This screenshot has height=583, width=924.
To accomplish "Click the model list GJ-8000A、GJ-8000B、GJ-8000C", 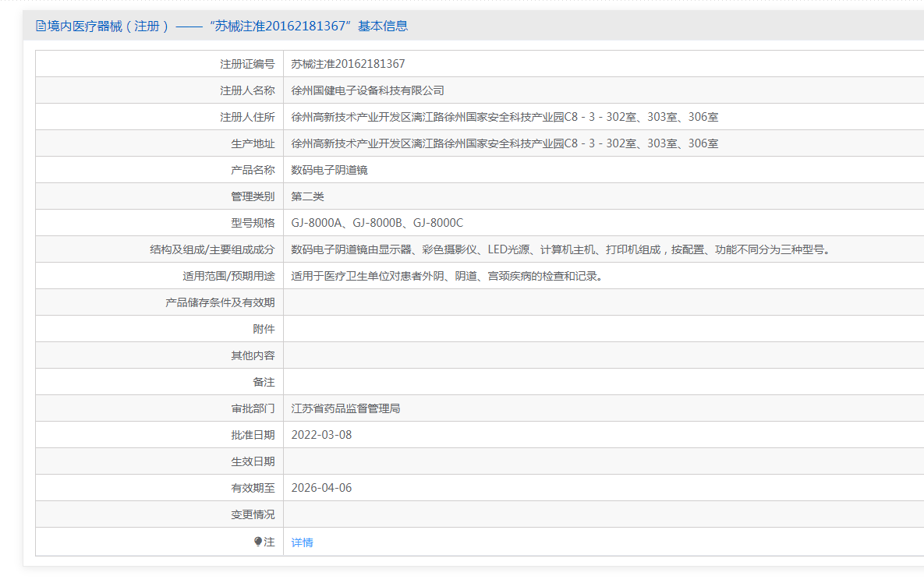I will coord(377,223).
